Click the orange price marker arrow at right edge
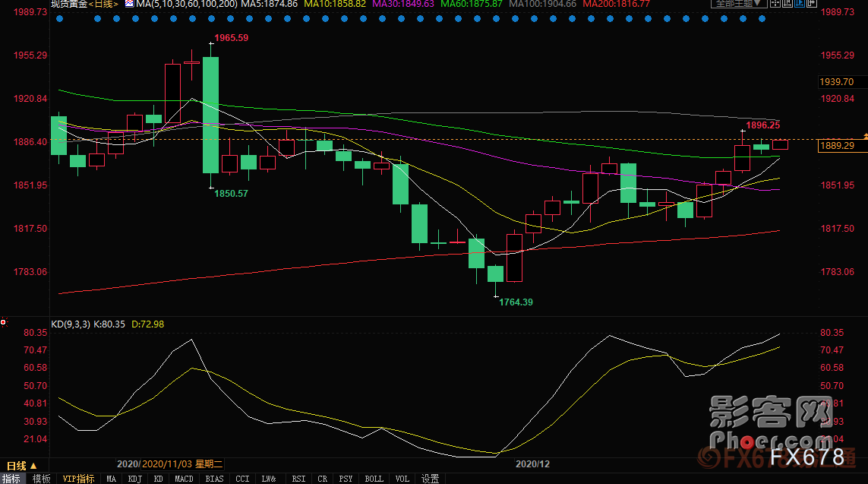This screenshot has height=484, width=868. [865, 136]
